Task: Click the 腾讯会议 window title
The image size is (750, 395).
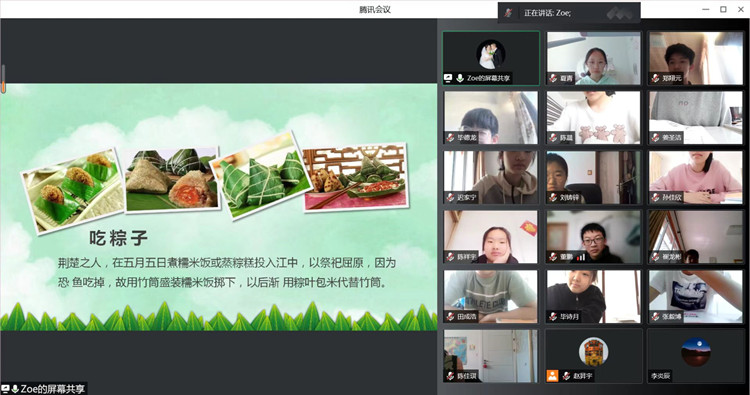Action: tap(375, 9)
